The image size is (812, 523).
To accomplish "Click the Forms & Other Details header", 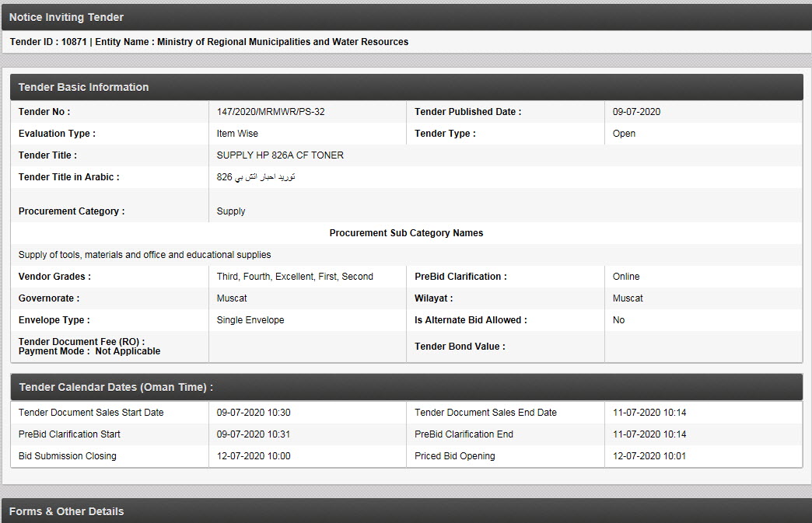I will [x=66, y=511].
